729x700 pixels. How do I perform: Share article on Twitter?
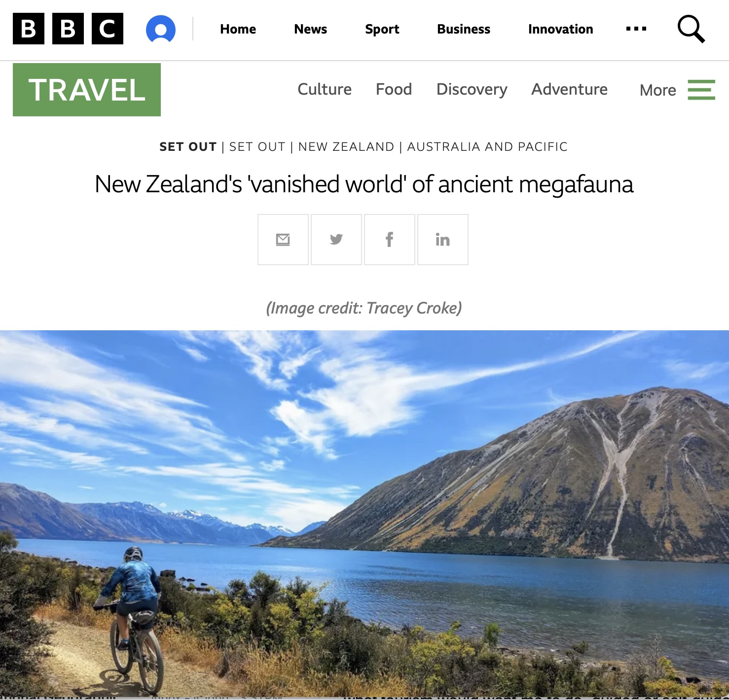336,240
